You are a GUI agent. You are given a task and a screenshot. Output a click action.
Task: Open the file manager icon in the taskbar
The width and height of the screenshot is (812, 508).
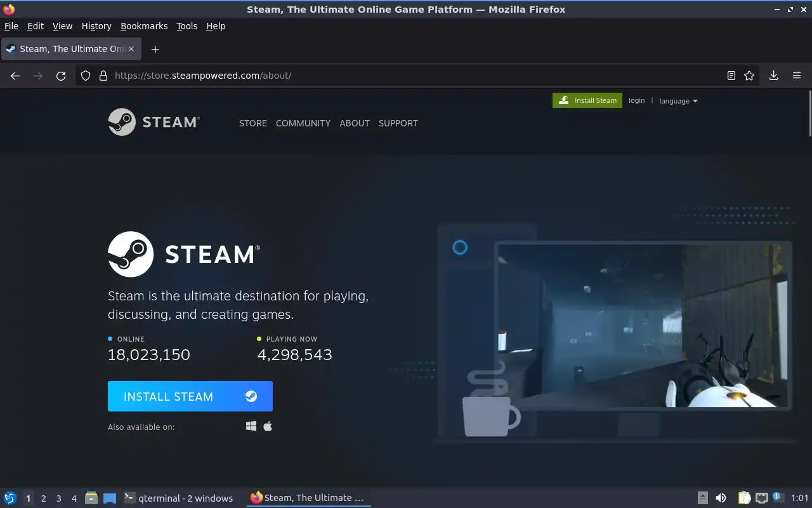pos(91,498)
